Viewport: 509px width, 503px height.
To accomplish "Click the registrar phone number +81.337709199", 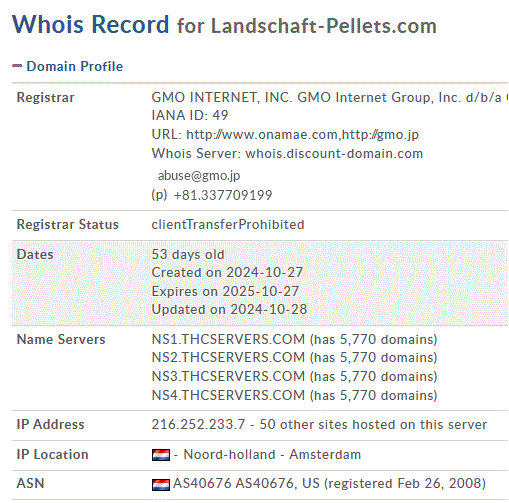I will pos(223,195).
